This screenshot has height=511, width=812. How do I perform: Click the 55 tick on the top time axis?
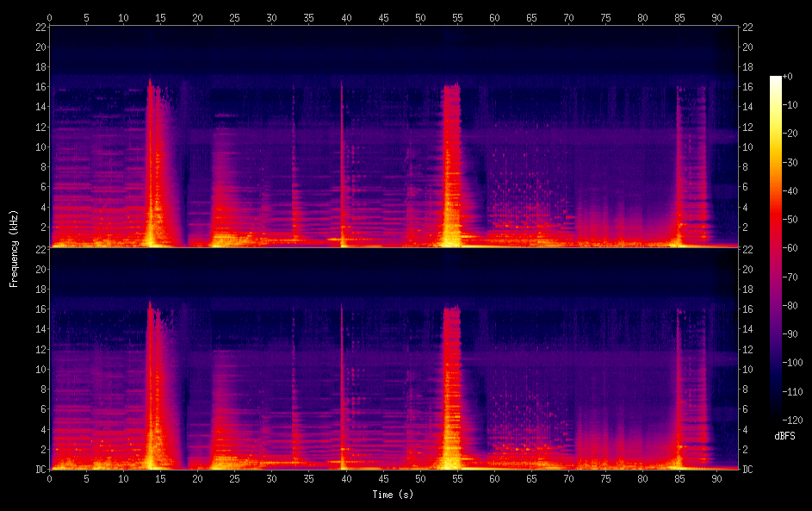tap(457, 17)
